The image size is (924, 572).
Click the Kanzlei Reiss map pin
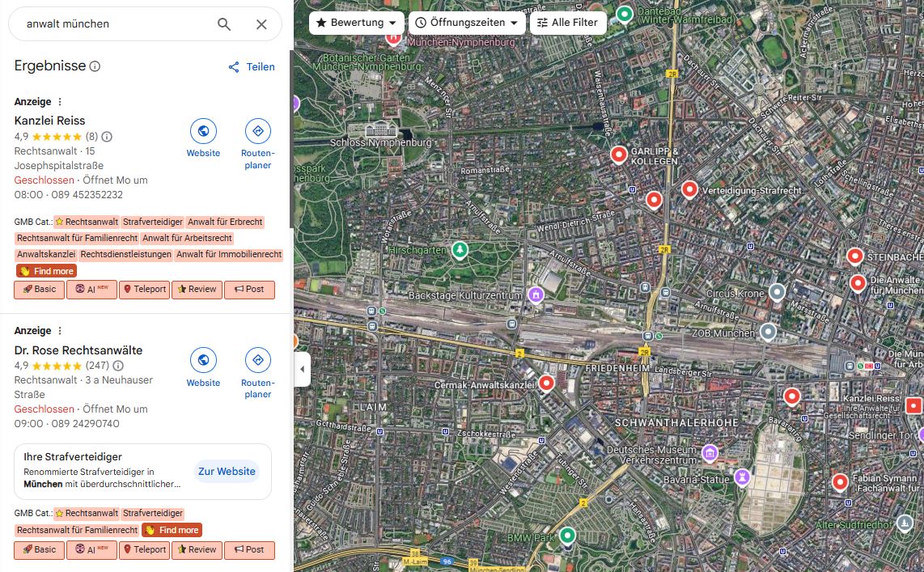point(913,405)
